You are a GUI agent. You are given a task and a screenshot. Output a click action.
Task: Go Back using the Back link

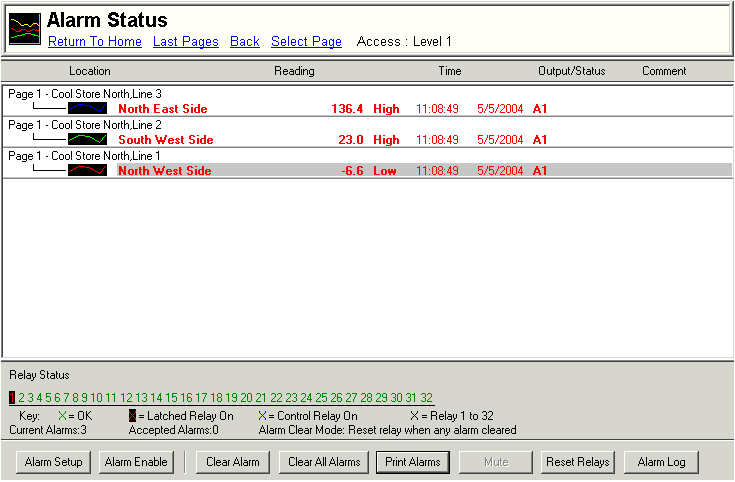click(245, 41)
